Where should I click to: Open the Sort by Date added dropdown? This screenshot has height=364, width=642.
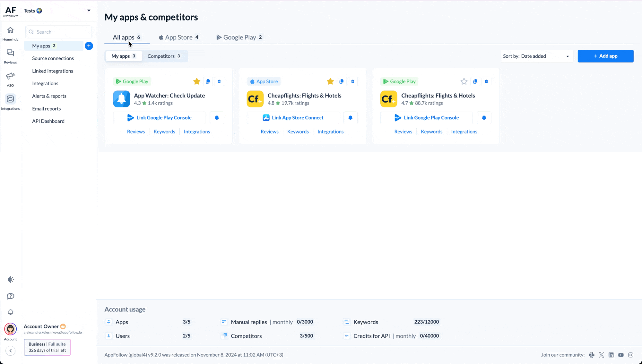pyautogui.click(x=536, y=56)
